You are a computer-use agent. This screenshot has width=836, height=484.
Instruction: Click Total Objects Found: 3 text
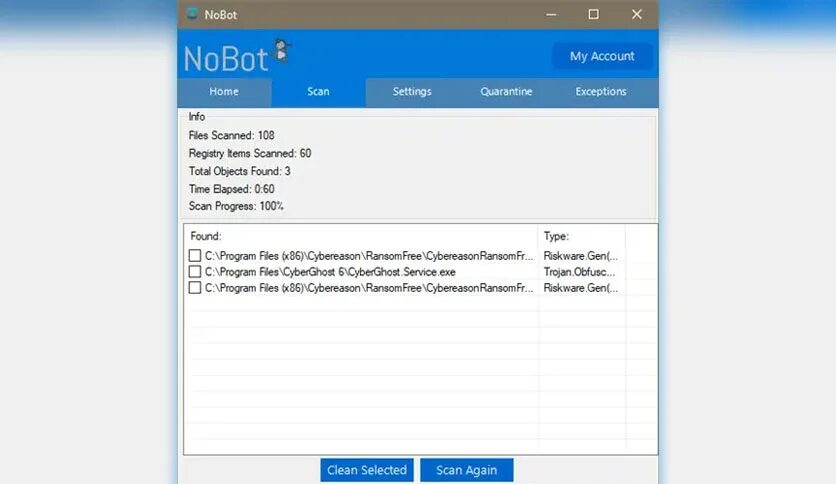(x=239, y=171)
